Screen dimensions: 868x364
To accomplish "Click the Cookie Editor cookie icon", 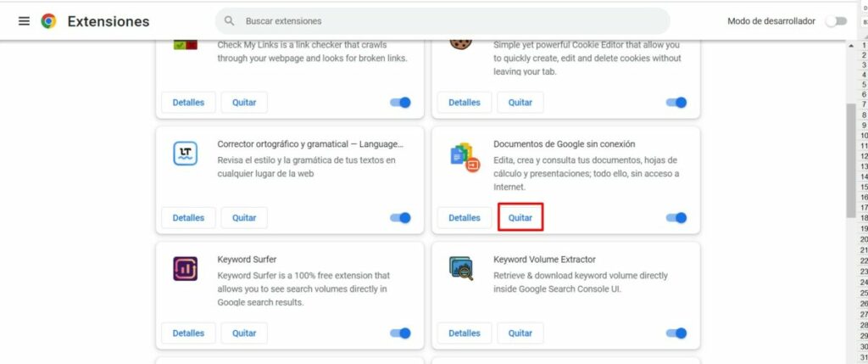I will point(460,43).
